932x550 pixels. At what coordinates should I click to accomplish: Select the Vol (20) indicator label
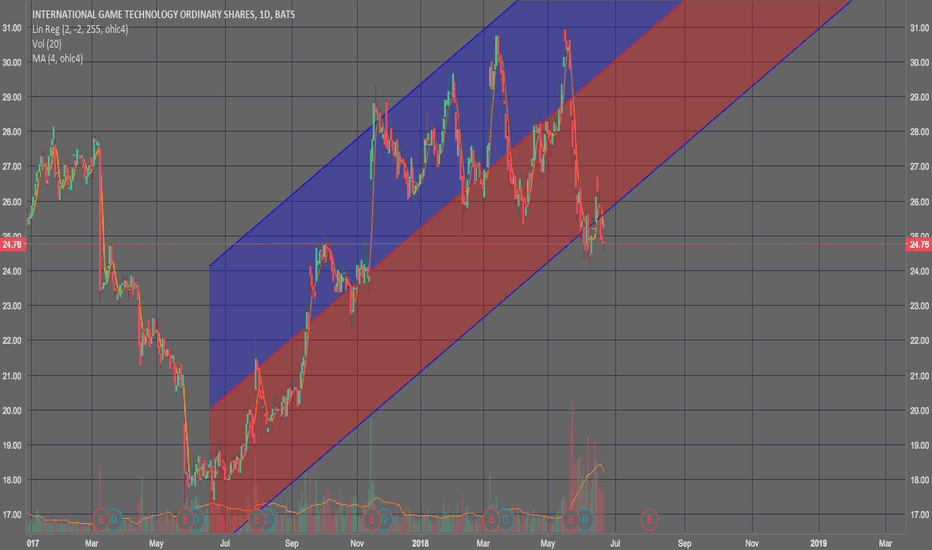coord(46,44)
